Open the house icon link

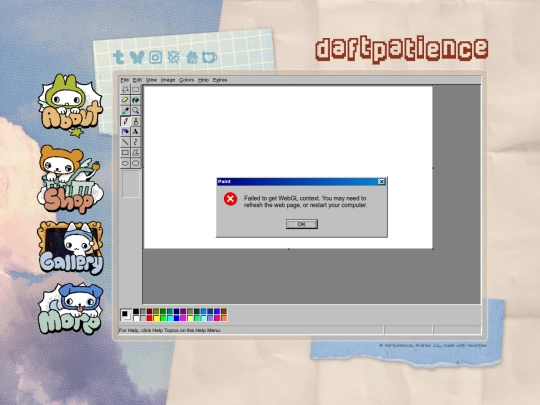(x=192, y=57)
